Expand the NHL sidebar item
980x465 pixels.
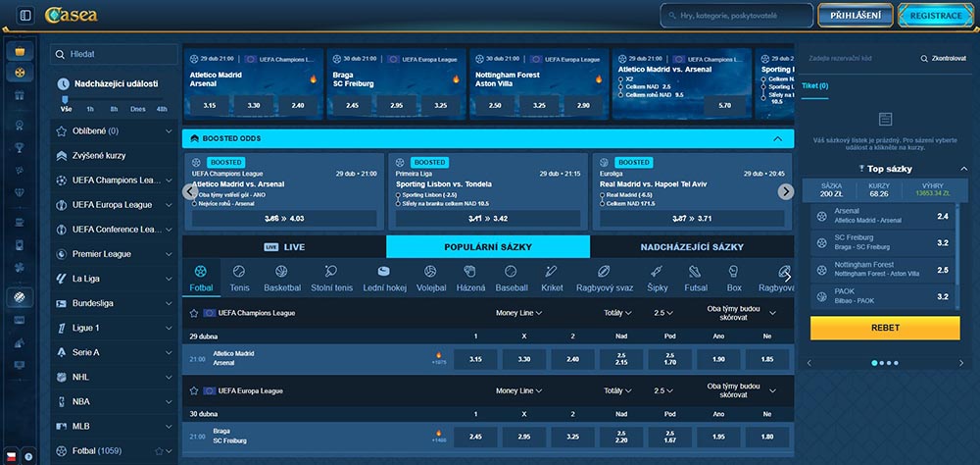coord(169,377)
